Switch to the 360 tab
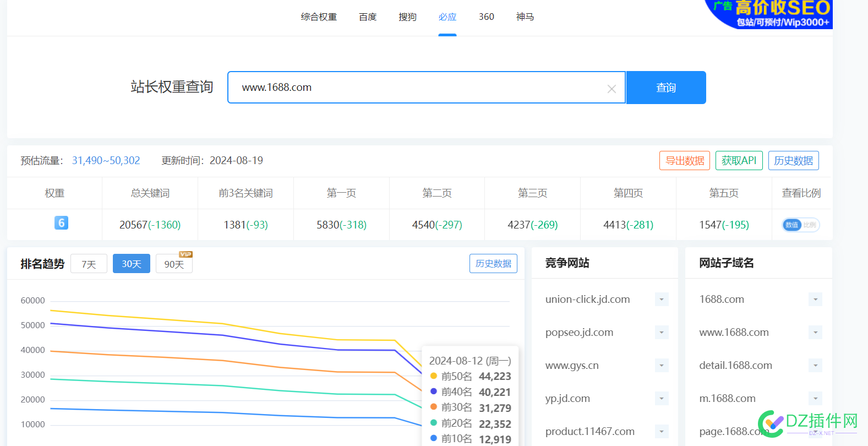The image size is (868, 446). 487,17
